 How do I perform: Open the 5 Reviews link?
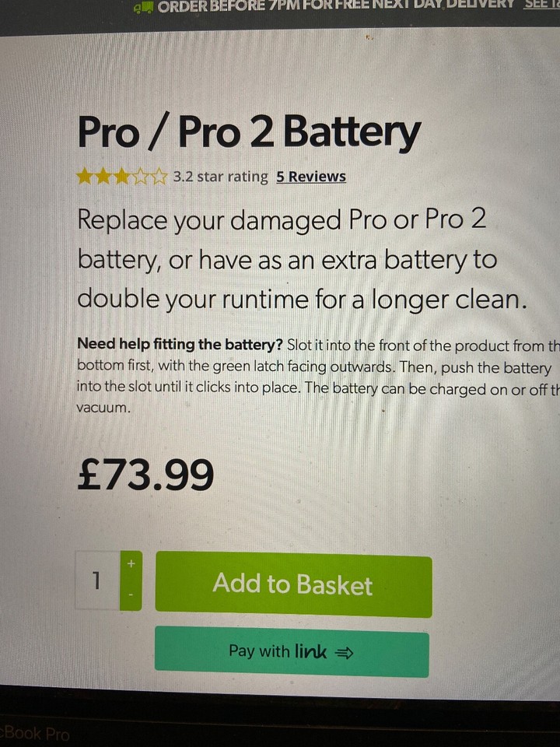(x=311, y=177)
